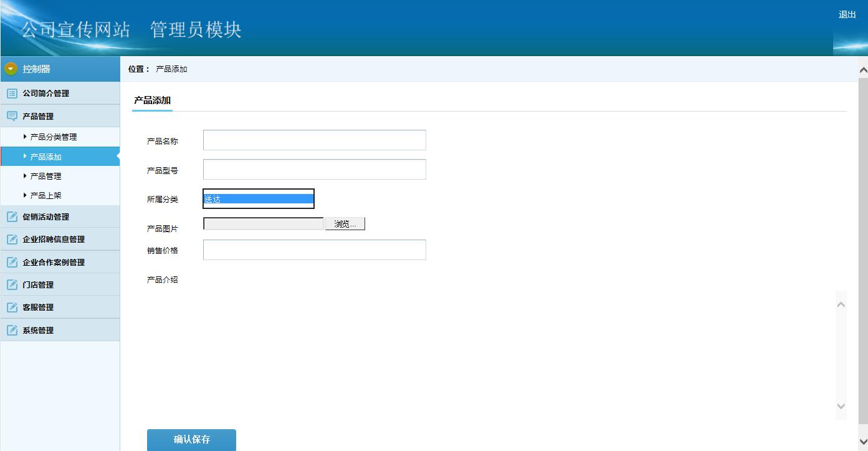Click the 产品介绍 editor scroll up arrow
The image size is (868, 451).
pyautogui.click(x=841, y=304)
